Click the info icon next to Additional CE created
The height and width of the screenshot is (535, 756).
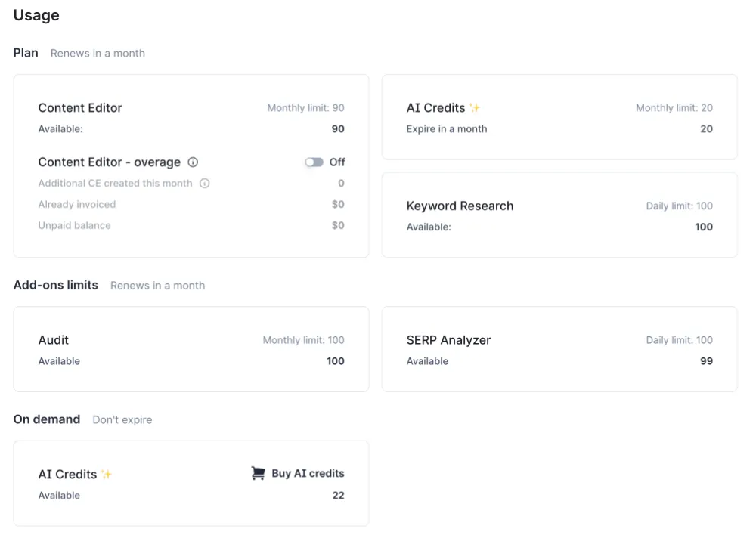pyautogui.click(x=204, y=183)
